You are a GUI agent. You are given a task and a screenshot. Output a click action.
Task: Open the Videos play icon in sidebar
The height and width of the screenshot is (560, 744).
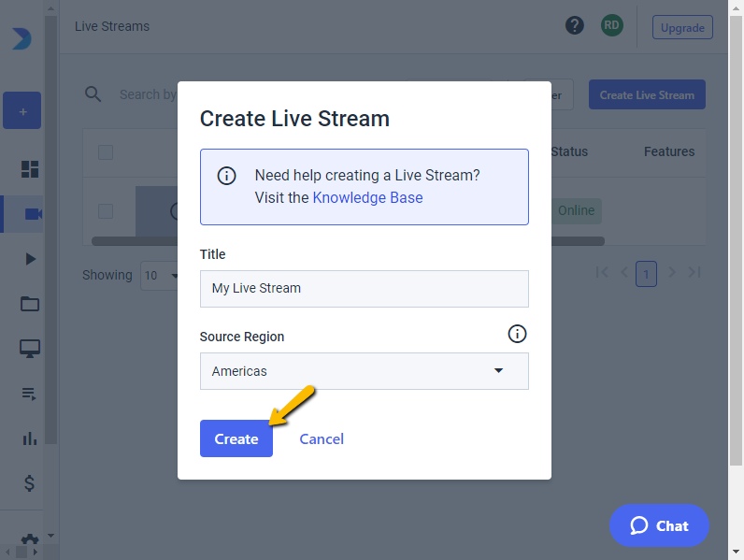pos(30,259)
